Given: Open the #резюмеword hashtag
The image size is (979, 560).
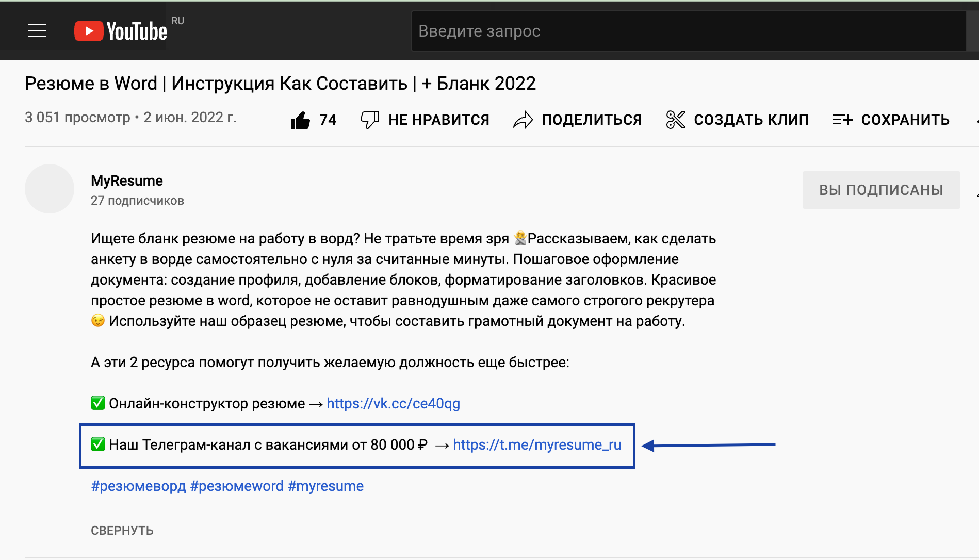Looking at the screenshot, I should point(237,486).
